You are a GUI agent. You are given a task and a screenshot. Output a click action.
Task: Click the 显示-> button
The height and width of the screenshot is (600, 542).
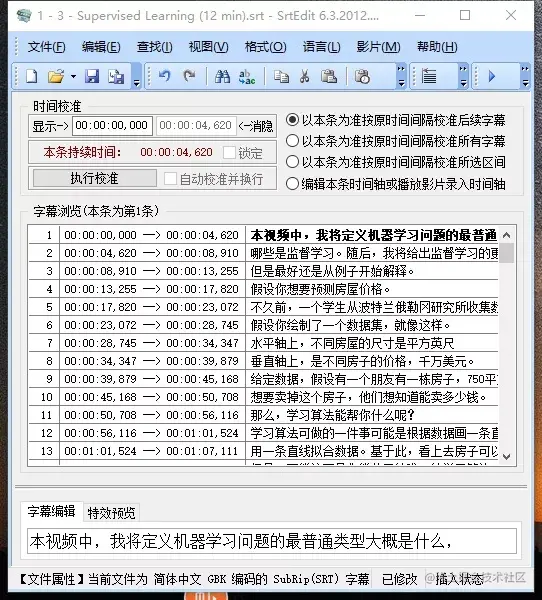50,126
